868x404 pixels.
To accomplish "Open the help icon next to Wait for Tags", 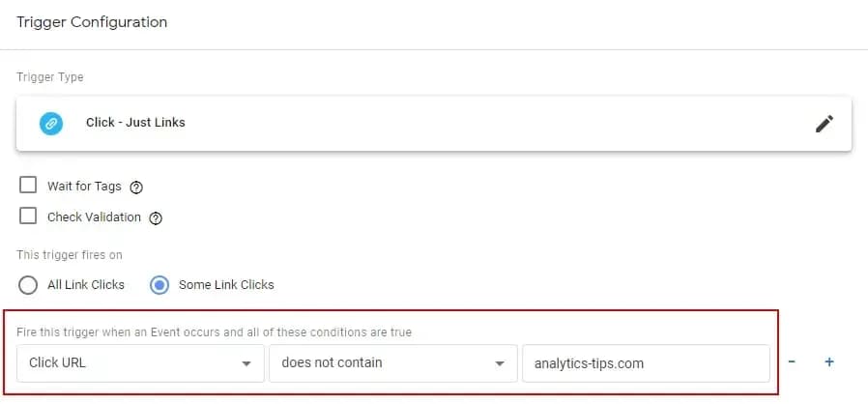I will click(136, 188).
